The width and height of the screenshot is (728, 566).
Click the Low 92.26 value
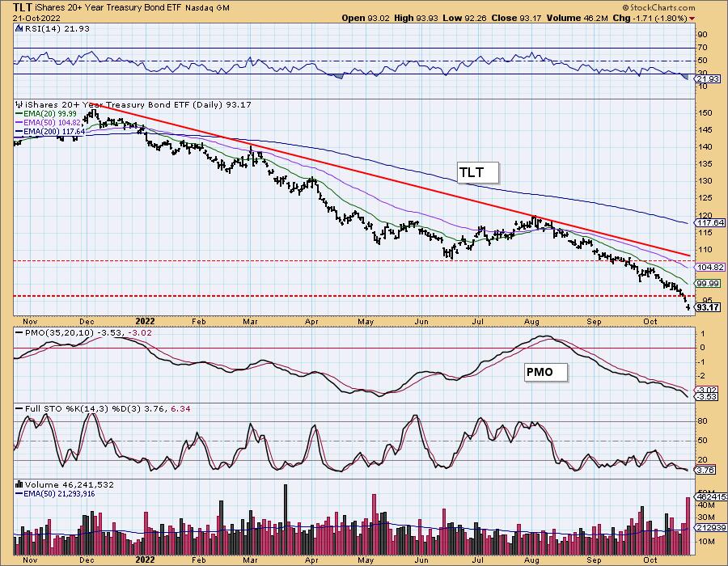pyautogui.click(x=465, y=18)
